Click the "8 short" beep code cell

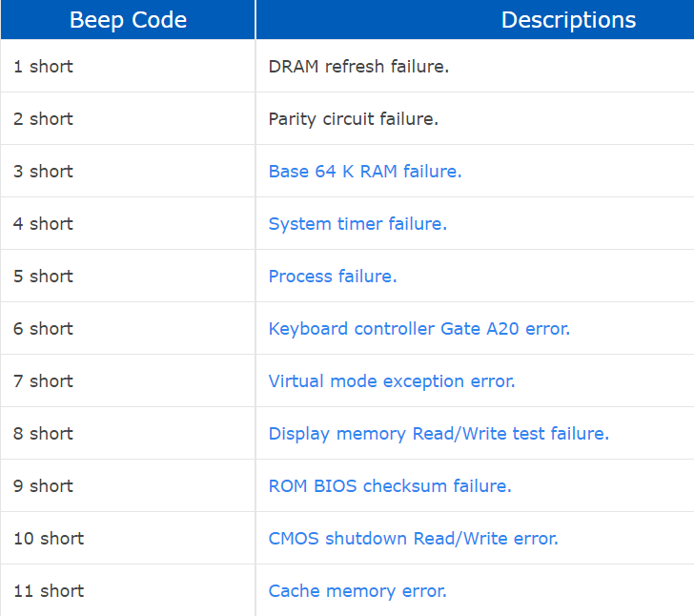click(43, 434)
